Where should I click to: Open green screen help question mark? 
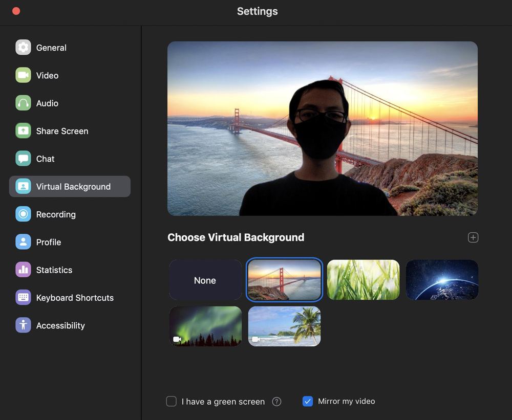276,402
